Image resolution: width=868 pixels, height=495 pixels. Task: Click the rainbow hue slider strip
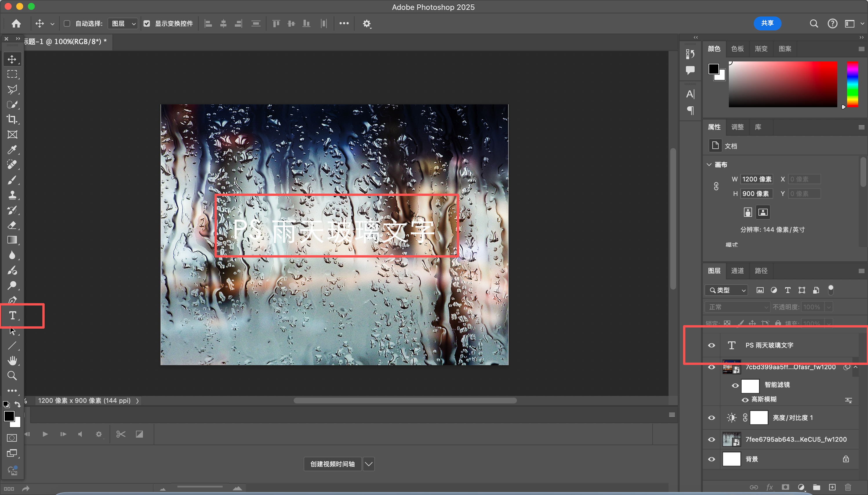[852, 84]
